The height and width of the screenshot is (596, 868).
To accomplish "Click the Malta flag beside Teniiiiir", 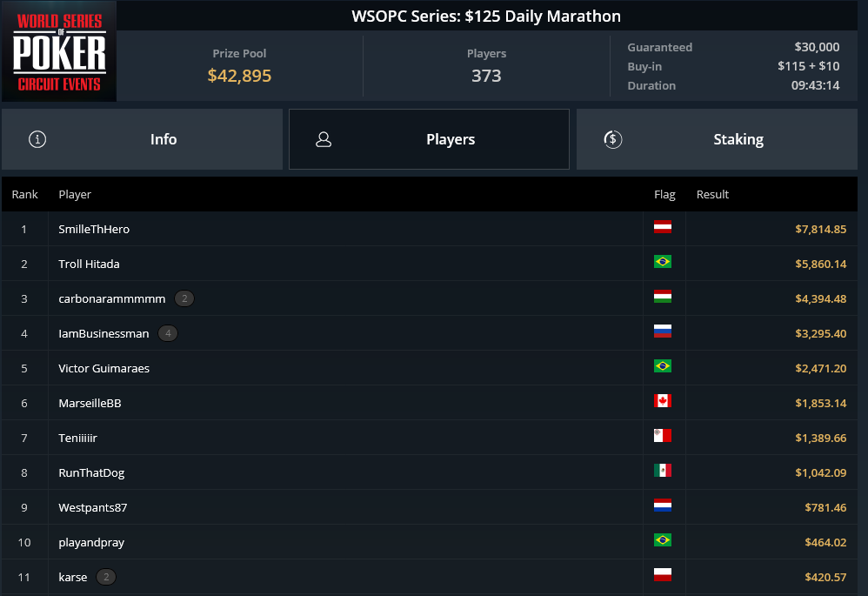I will click(x=663, y=436).
